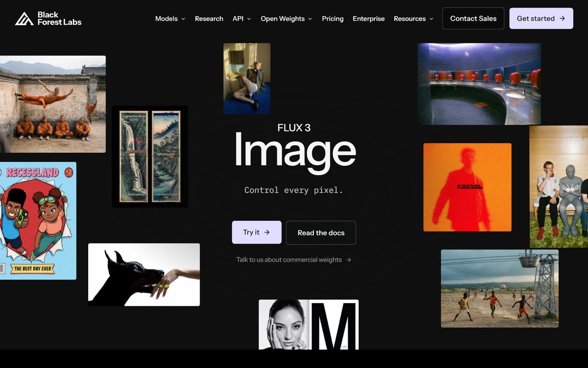
Task: Select the Recessland comic cover thumbnail
Action: tap(38, 221)
